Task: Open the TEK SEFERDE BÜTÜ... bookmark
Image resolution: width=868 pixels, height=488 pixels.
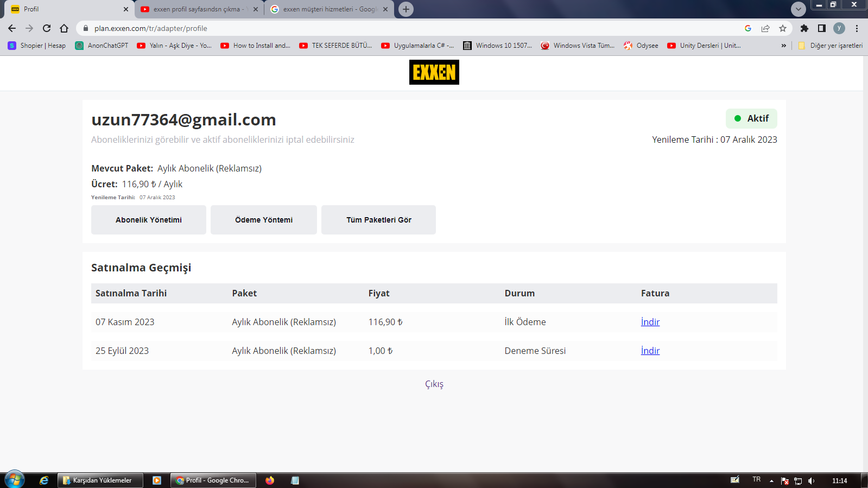Action: 335,46
